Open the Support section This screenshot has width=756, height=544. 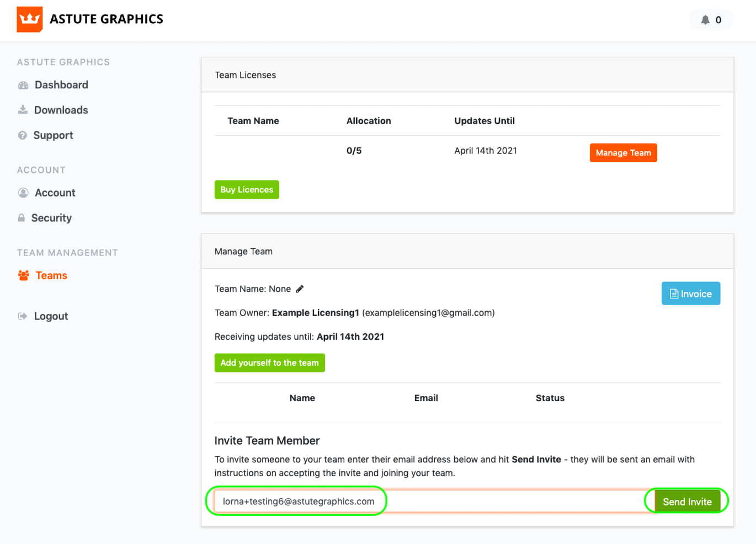pos(53,135)
